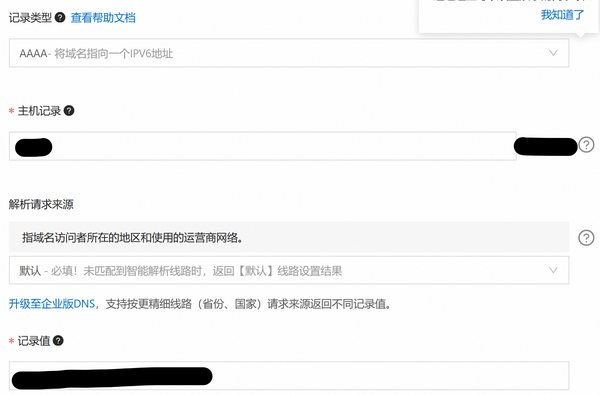
Task: Click the 记录值 label text
Action: [34, 341]
